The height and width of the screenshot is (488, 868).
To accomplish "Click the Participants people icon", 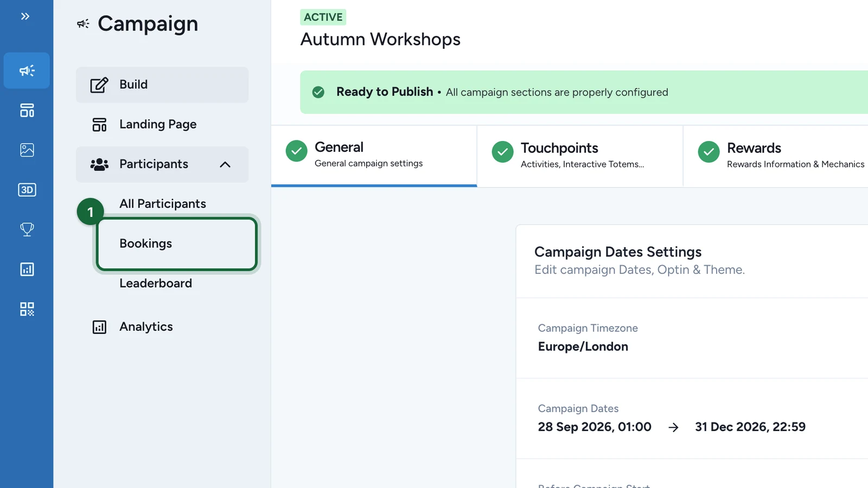I will pyautogui.click(x=99, y=164).
